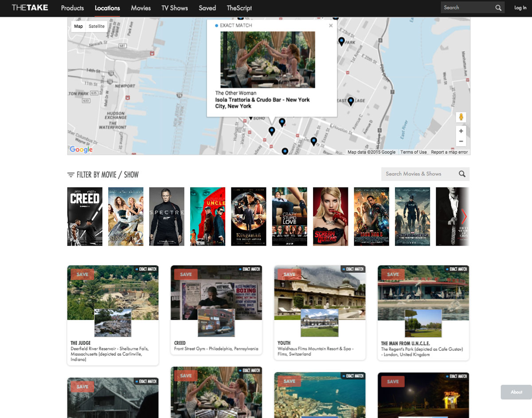Click the Creed card title
This screenshot has height=418, width=532.
pos(180,343)
